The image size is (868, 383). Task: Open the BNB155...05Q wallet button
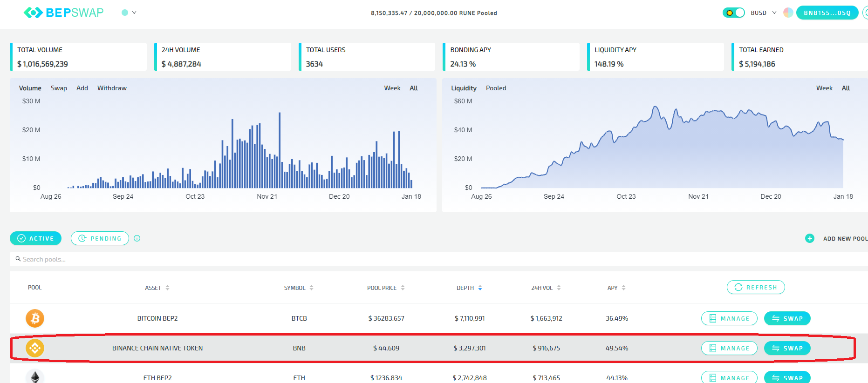pyautogui.click(x=827, y=13)
